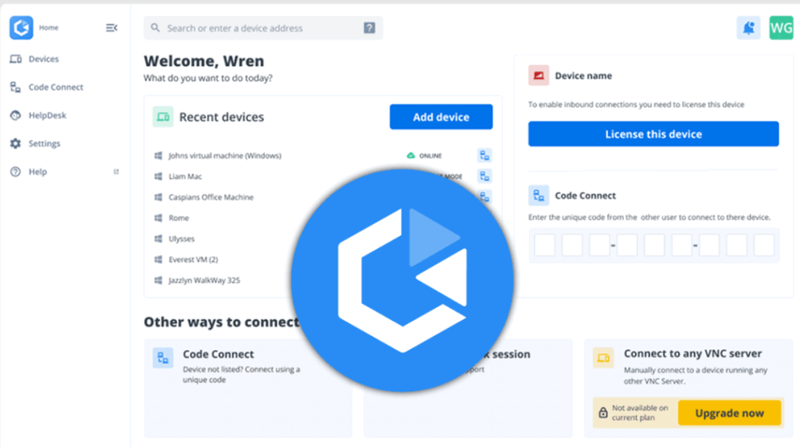This screenshot has width=800, height=447.
Task: Select the Jazzlyn WalkWay 325 device
Action: (204, 280)
